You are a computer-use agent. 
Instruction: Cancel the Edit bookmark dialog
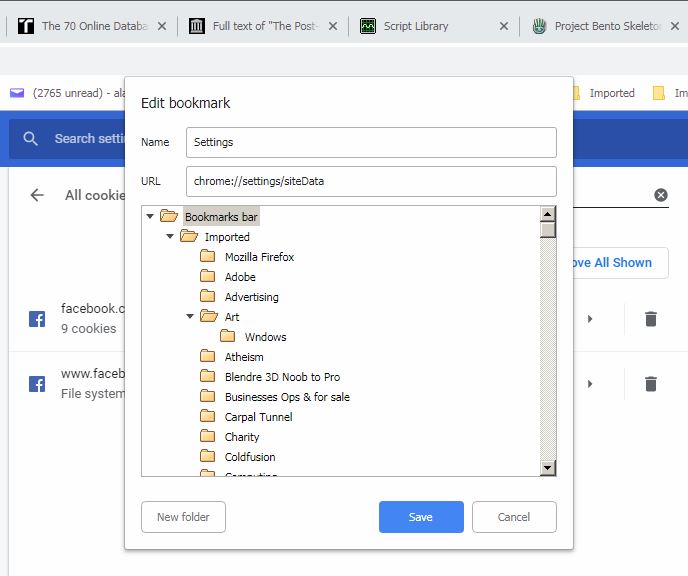[514, 517]
